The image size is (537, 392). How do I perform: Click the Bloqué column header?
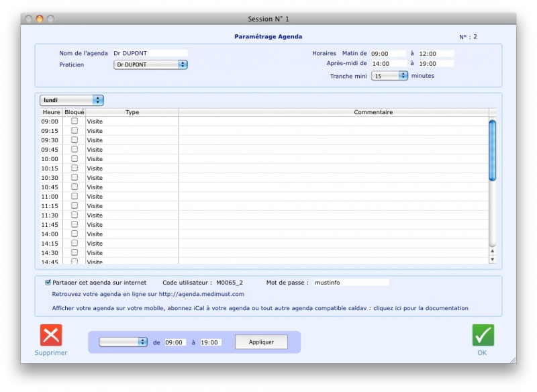[x=75, y=112]
